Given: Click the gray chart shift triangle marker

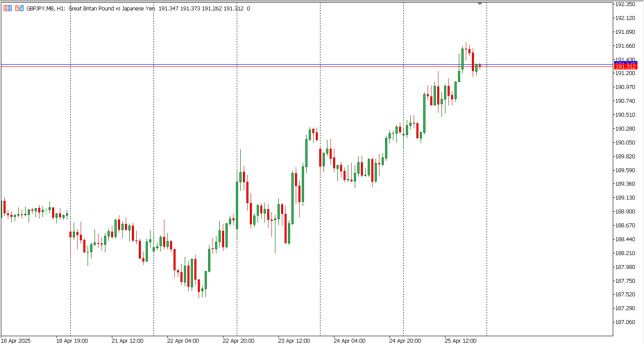Looking at the screenshot, I should (x=480, y=3).
